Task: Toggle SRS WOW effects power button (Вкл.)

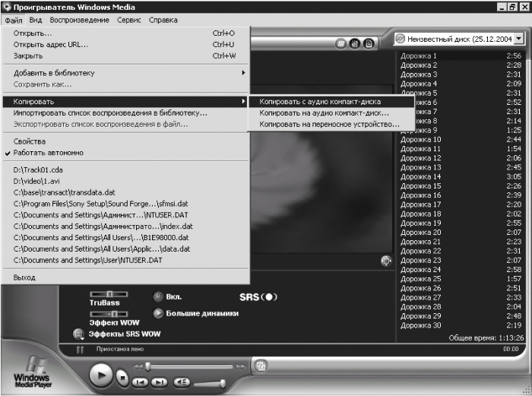Action: click(x=157, y=296)
